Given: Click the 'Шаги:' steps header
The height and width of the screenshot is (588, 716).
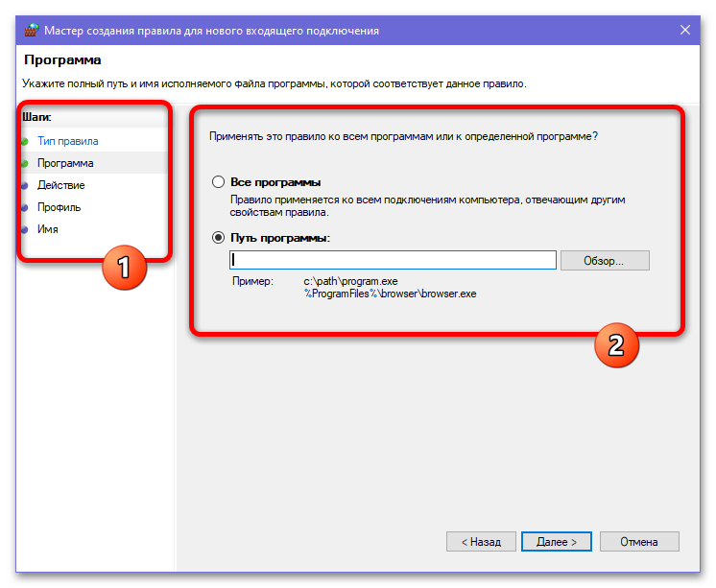Looking at the screenshot, I should (36, 117).
